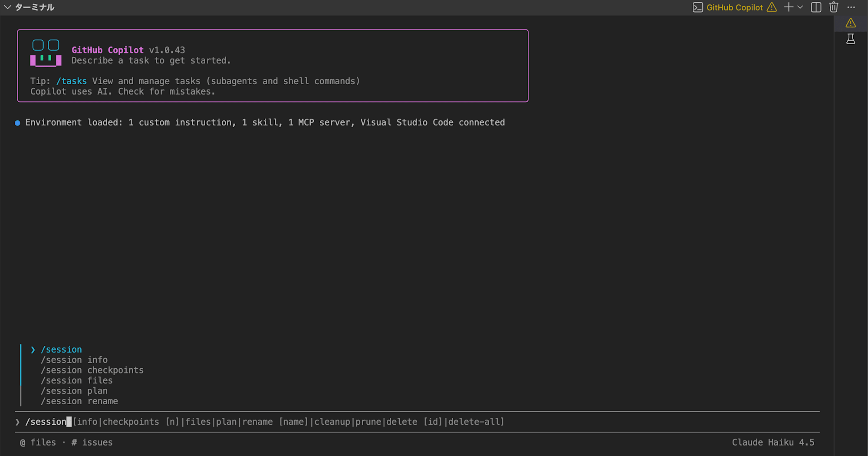Click the Environment loaded status line
868x456 pixels.
[265, 122]
